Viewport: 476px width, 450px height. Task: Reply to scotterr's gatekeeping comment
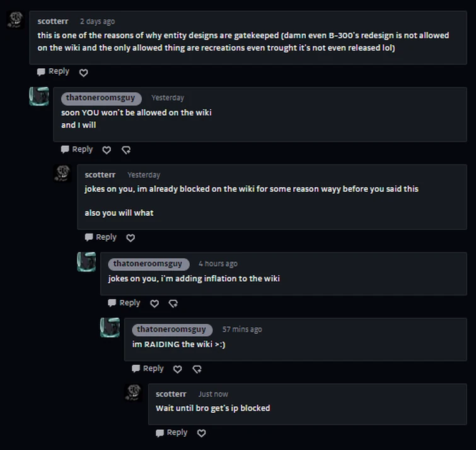pos(53,72)
